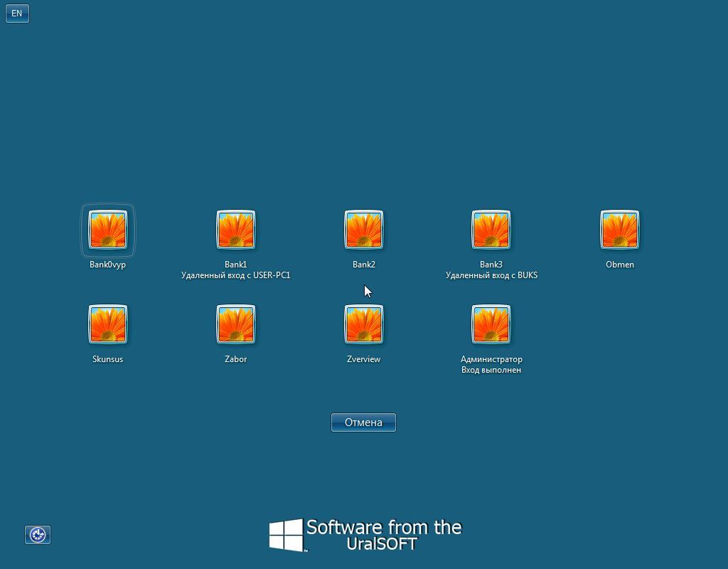The height and width of the screenshot is (569, 728).
Task: Click the Отмена cancel button
Action: click(363, 422)
